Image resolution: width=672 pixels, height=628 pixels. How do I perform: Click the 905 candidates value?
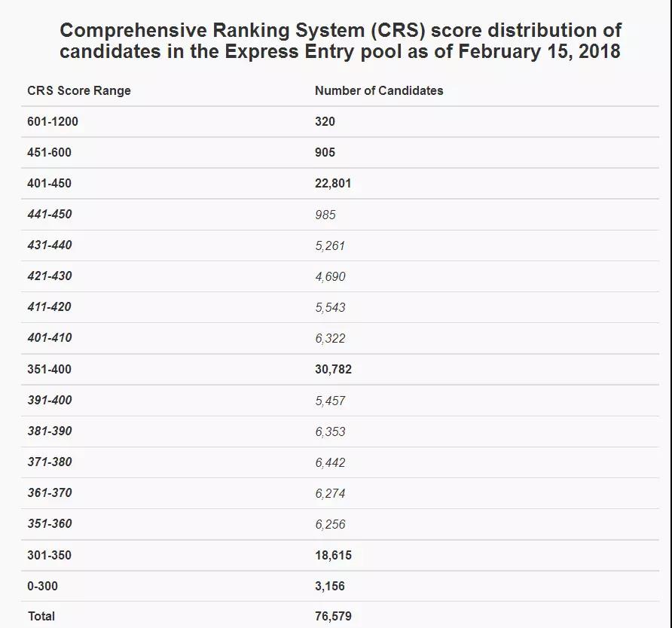coord(325,152)
